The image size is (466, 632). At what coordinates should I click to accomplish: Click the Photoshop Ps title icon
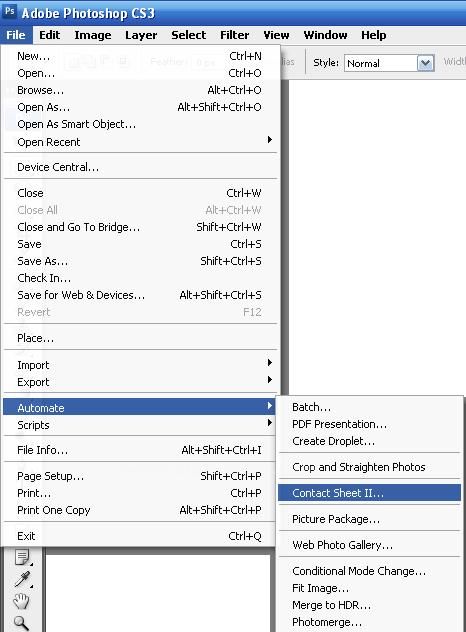click(x=10, y=11)
